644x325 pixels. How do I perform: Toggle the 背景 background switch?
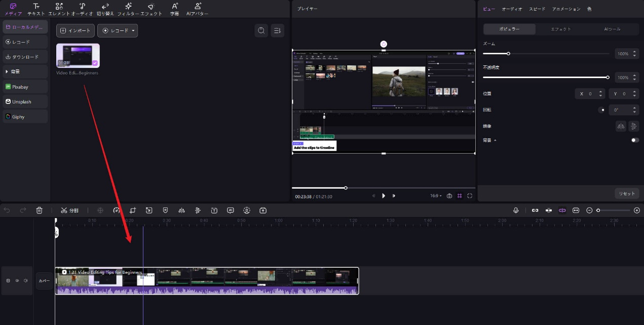tap(635, 140)
